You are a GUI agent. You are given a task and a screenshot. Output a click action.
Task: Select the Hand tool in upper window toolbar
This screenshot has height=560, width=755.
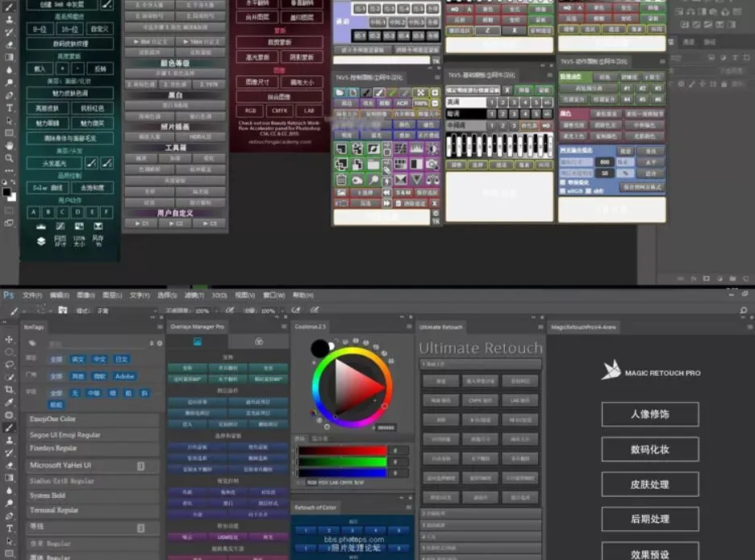click(x=9, y=145)
